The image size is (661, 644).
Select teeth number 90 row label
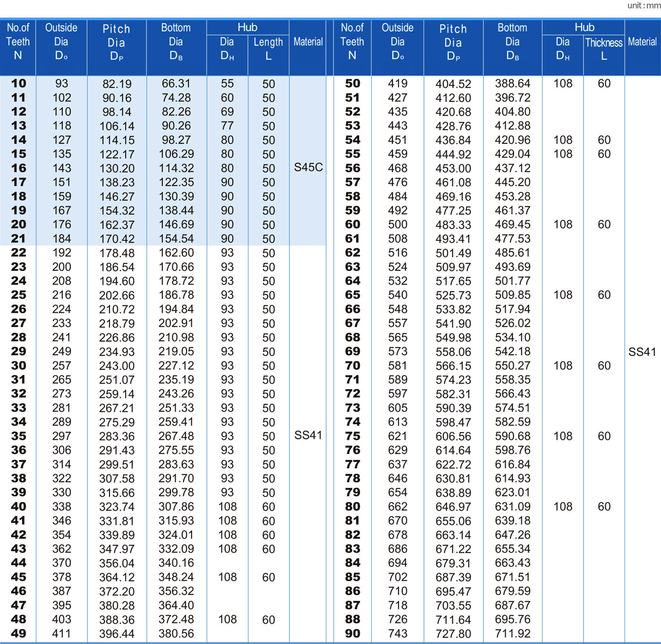(x=353, y=634)
